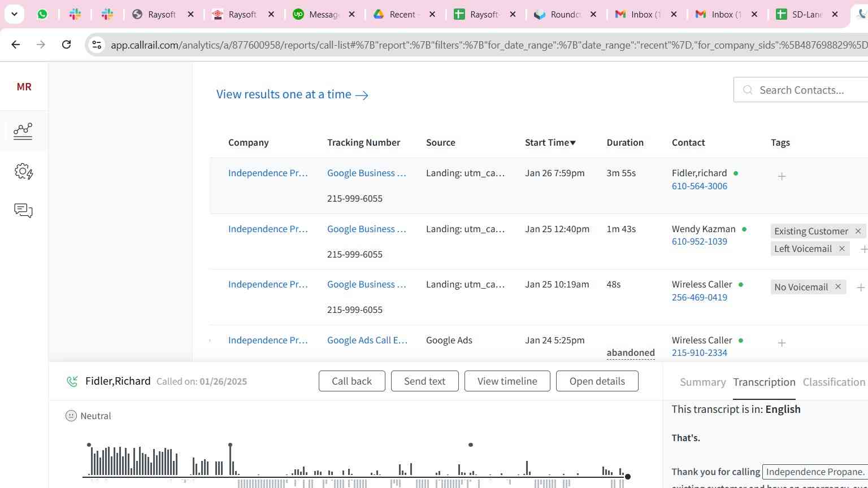Open the site information icon in the address bar
The height and width of the screenshot is (488, 868).
click(97, 45)
